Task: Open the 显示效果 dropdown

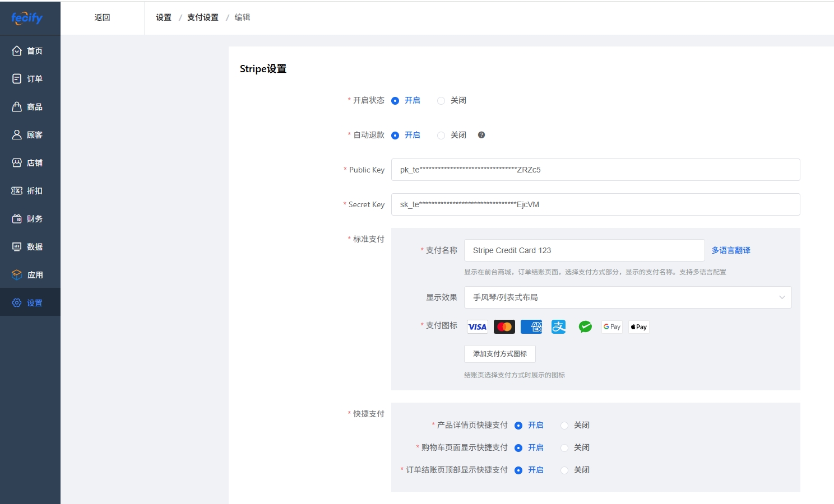Action: 627,297
